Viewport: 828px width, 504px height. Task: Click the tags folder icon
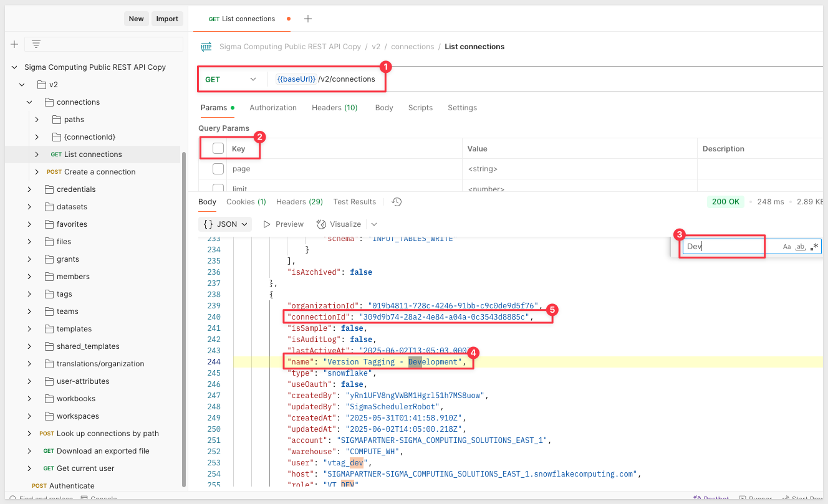(x=49, y=294)
